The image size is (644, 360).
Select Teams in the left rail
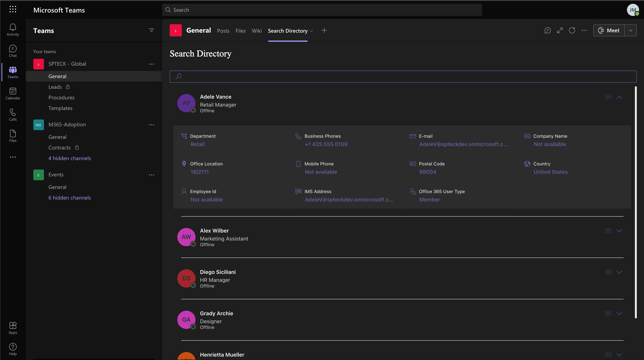[x=13, y=72]
